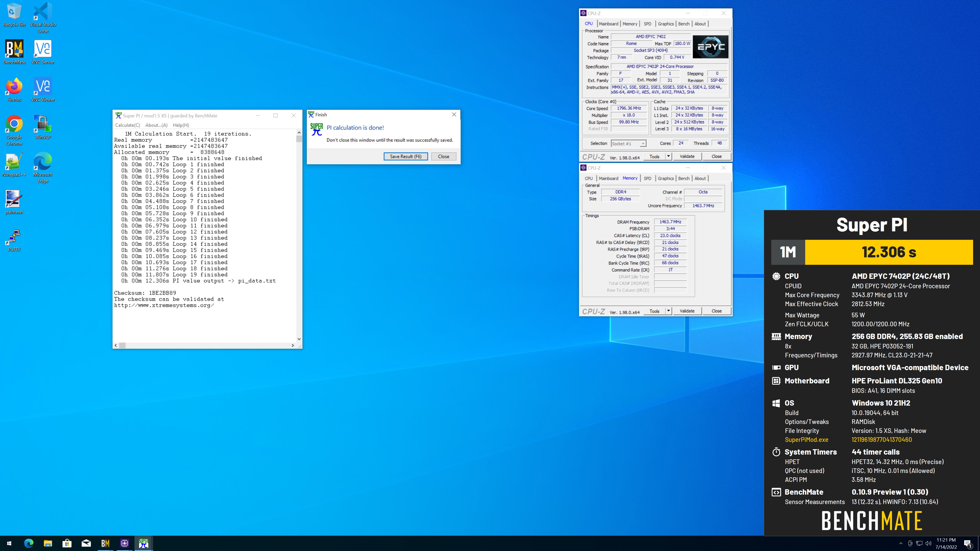Switch to CPU tab in bottom CPU-Z
This screenshot has height=551, width=980.
[x=589, y=178]
